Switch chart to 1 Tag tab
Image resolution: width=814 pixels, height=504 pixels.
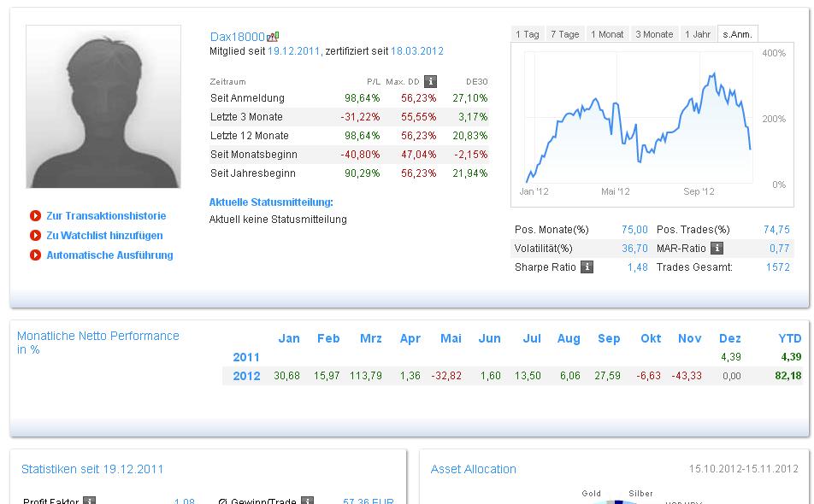tap(527, 34)
